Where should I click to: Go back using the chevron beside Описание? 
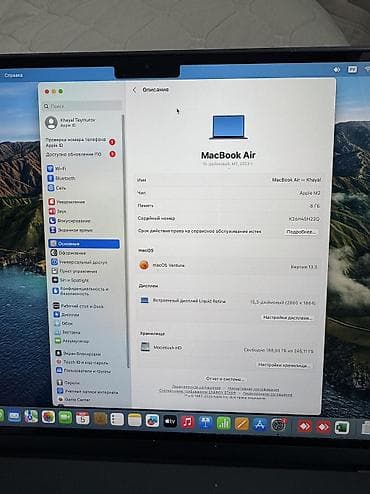pyautogui.click(x=134, y=90)
